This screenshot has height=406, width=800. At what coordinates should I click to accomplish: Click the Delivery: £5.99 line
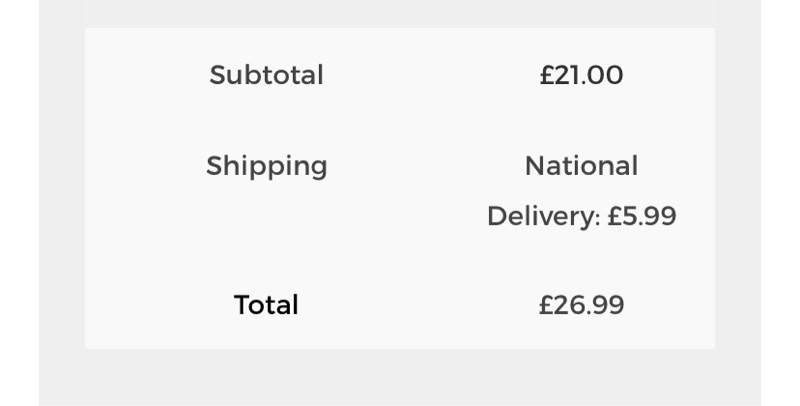(581, 216)
